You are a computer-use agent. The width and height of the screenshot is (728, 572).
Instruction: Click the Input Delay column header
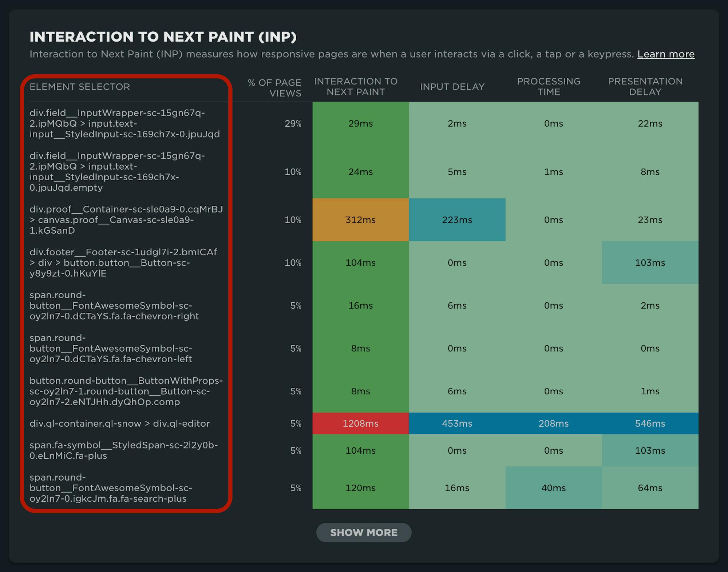tap(452, 87)
